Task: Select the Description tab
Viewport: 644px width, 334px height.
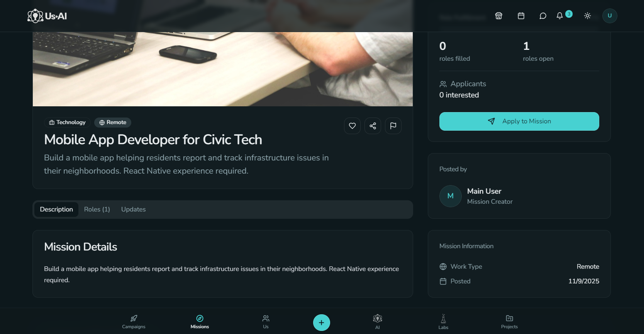Action: tap(56, 209)
